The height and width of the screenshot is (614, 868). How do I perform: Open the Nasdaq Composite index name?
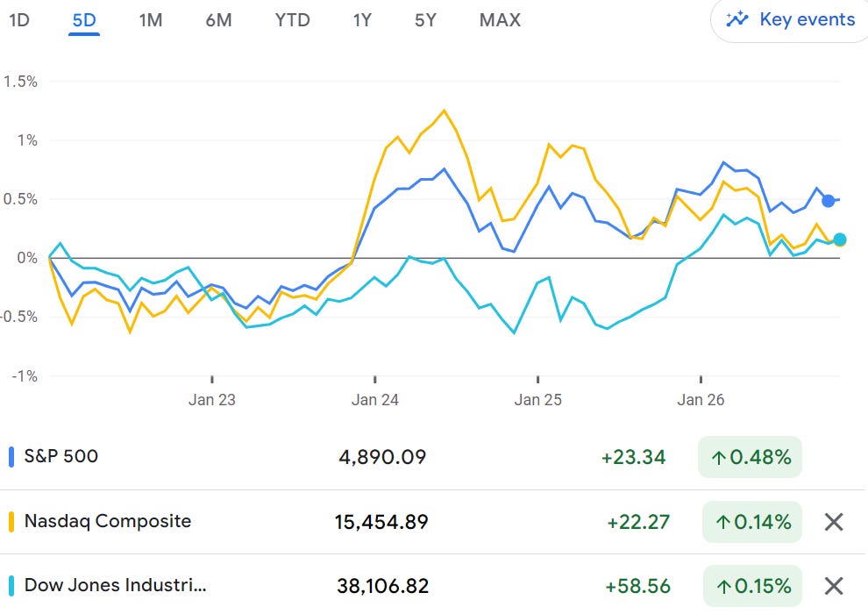coord(108,521)
